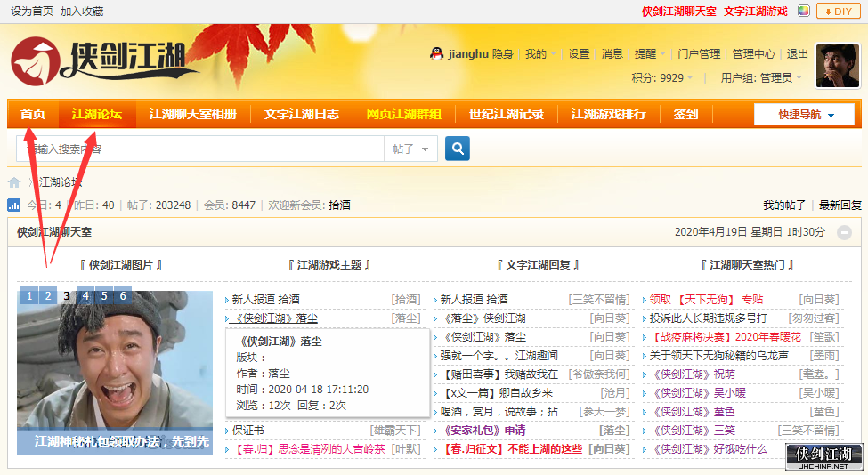The width and height of the screenshot is (868, 475).
Task: Click the author [雄霸天下] beside 保证书
Action: pos(395,431)
